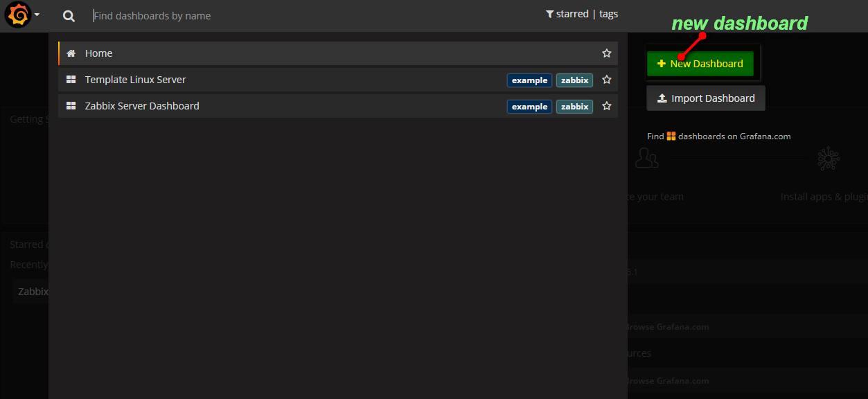Click Import Dashboard button
The image size is (868, 399).
click(706, 98)
